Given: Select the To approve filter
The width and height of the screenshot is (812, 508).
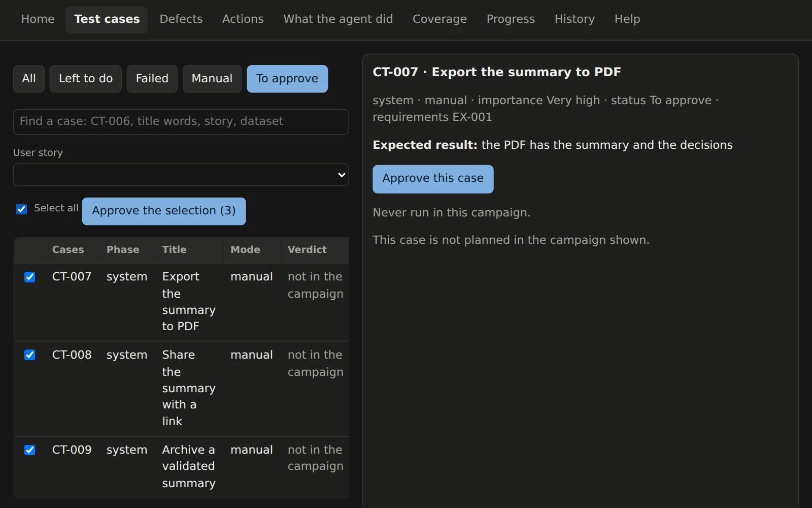Looking at the screenshot, I should point(287,79).
